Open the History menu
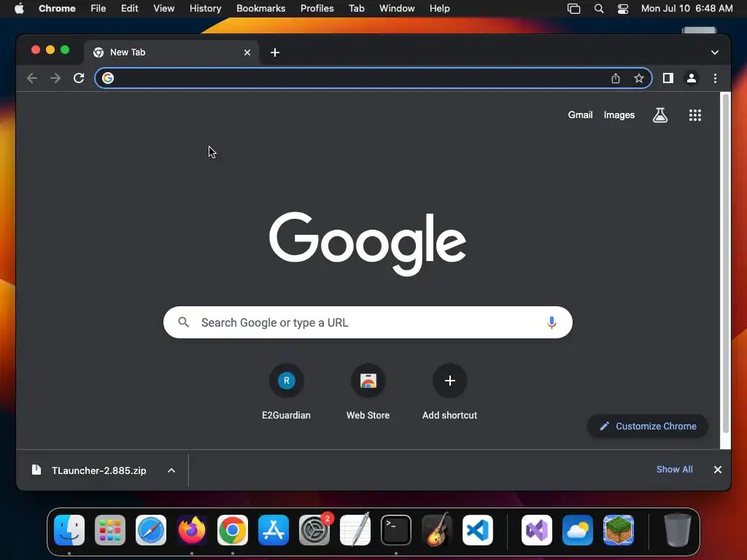 (x=205, y=8)
